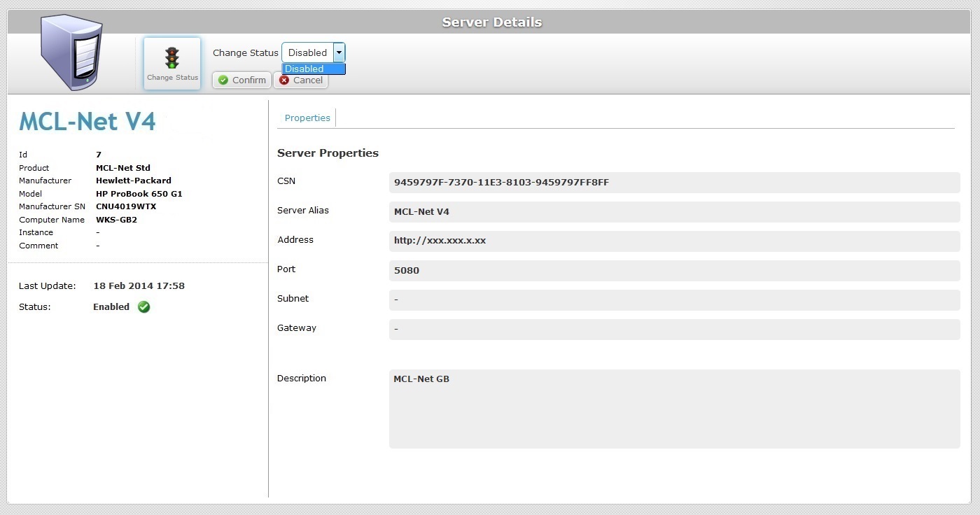The width and height of the screenshot is (980, 515).
Task: Switch to the Properties tab
Action: tap(307, 118)
